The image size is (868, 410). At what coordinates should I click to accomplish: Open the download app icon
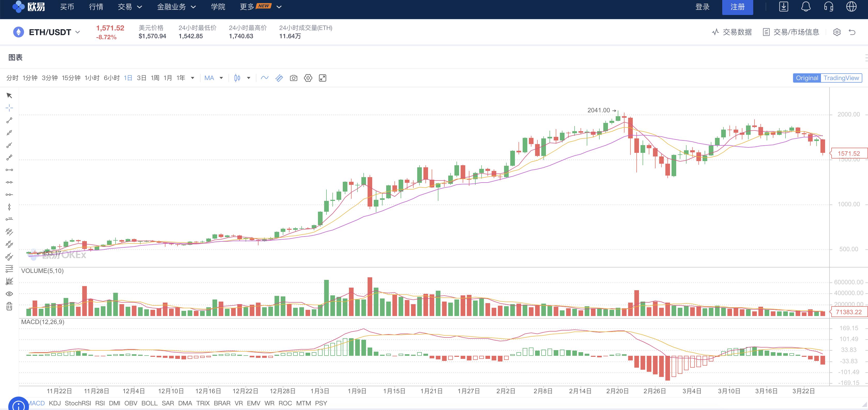(x=783, y=7)
